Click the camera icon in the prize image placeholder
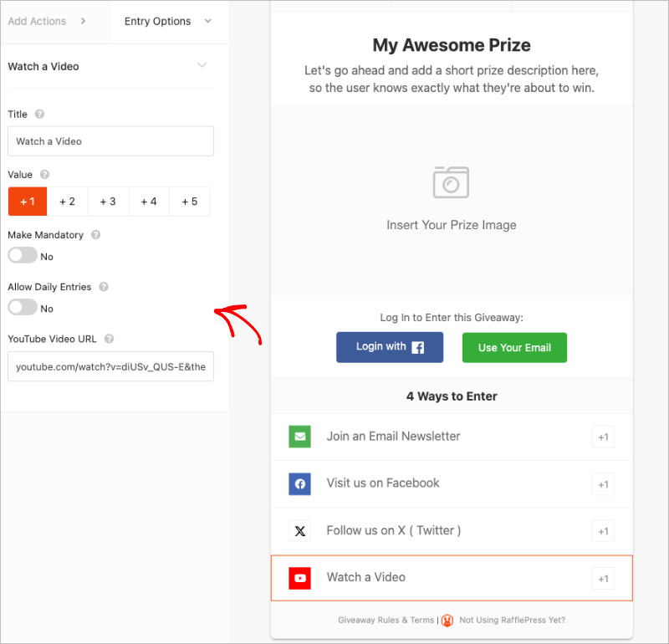Viewport: 669px width, 644px height. 452,181
